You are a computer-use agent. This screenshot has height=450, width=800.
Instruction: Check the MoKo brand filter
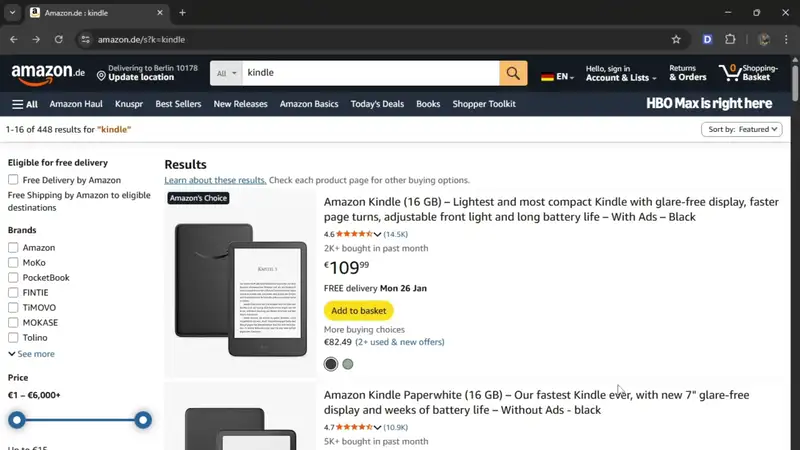[x=13, y=263]
